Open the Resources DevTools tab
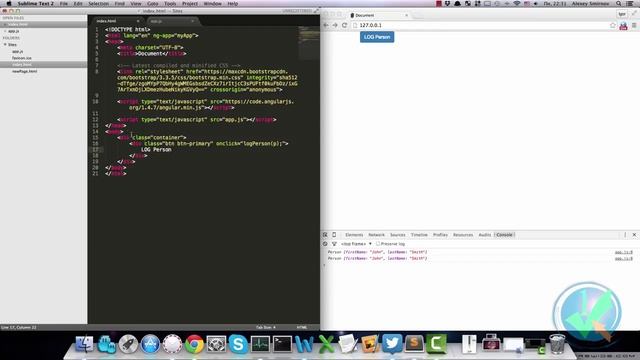The height and width of the screenshot is (360, 640). 463,235
